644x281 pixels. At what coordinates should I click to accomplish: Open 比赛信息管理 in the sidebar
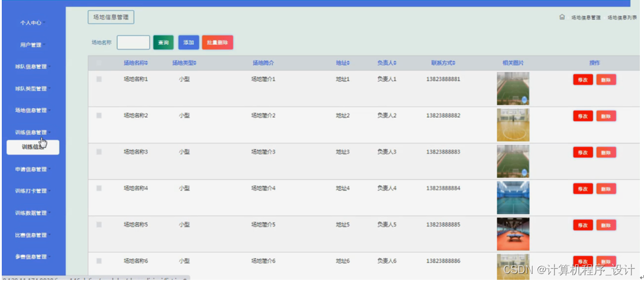[32, 235]
